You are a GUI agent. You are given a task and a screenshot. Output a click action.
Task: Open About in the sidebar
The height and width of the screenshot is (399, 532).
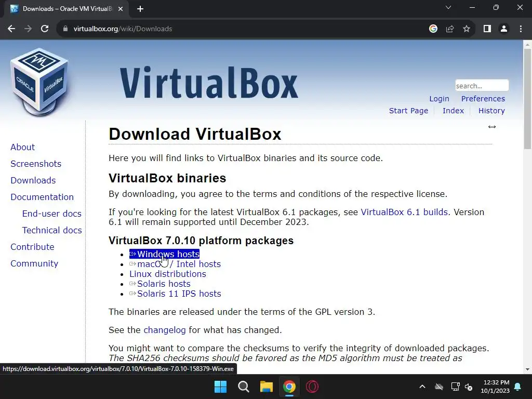pos(23,147)
